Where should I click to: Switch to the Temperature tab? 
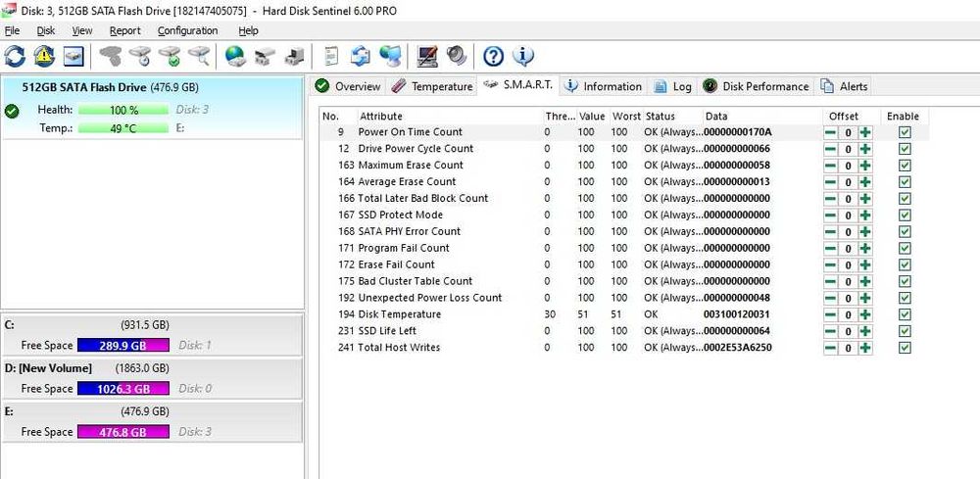[431, 86]
